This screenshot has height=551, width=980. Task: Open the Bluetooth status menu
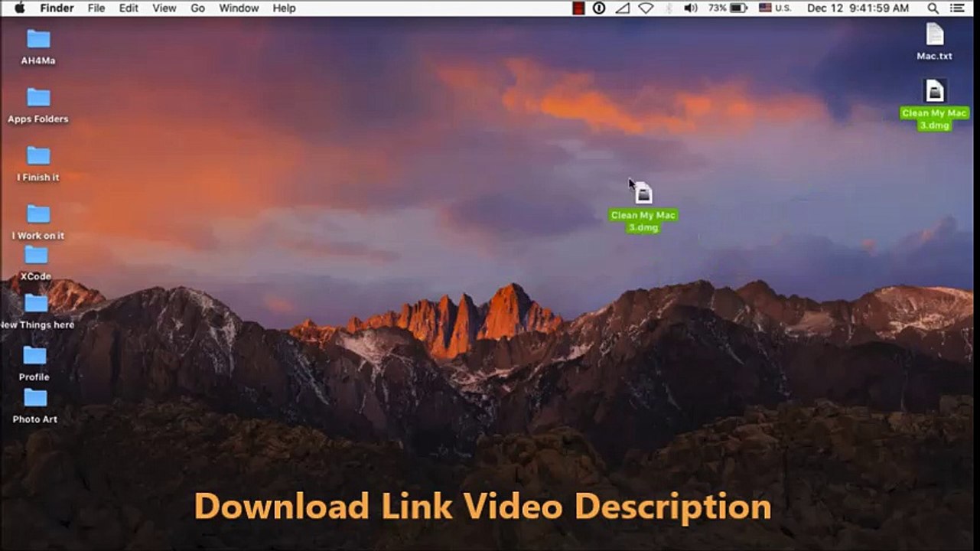coord(669,8)
